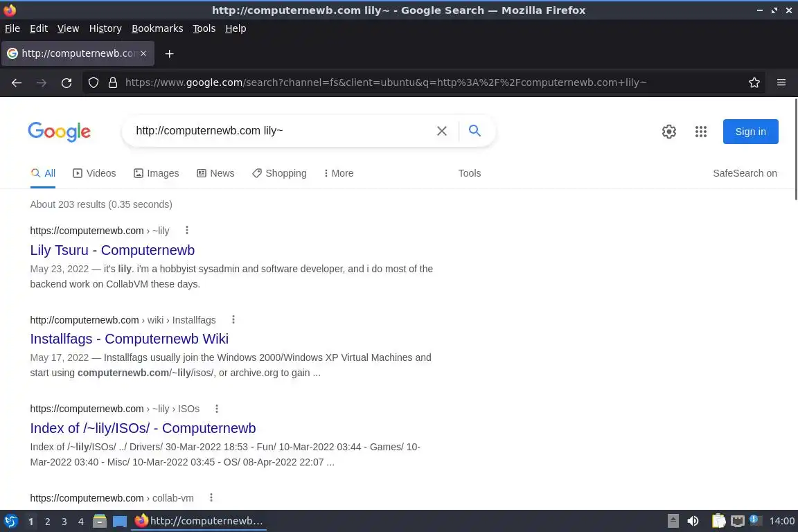Screen dimensions: 798x532
Task: Open volume control in system tray
Action: point(693,521)
